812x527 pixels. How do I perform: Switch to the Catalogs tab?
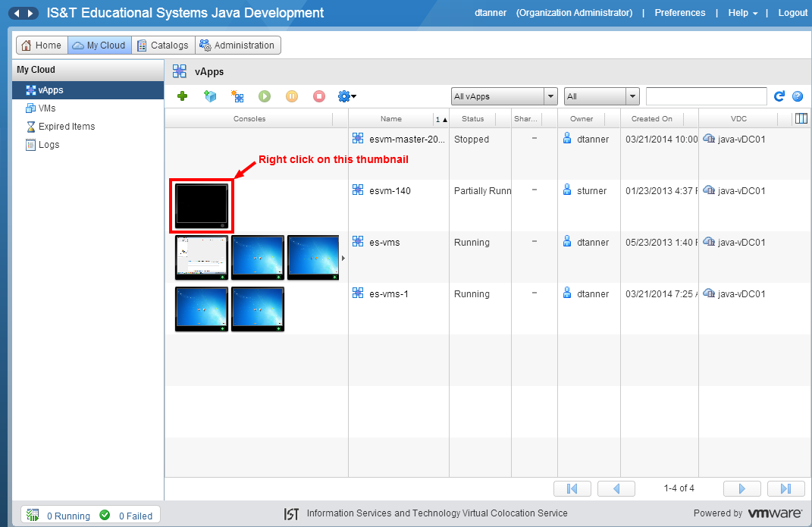(162, 45)
